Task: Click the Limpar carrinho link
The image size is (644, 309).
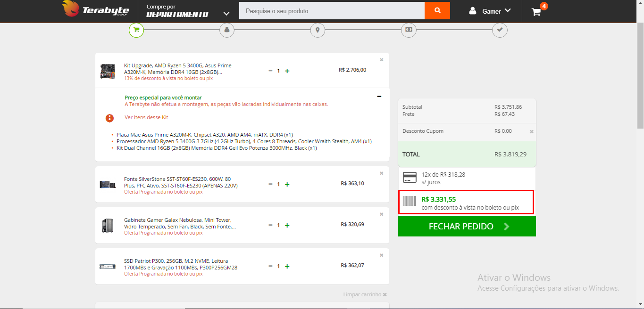Action: [x=365, y=294]
